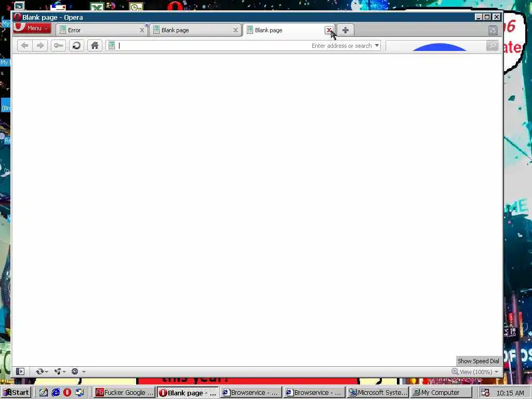Switch to the Error tab
This screenshot has height=399, width=532.
tap(102, 30)
